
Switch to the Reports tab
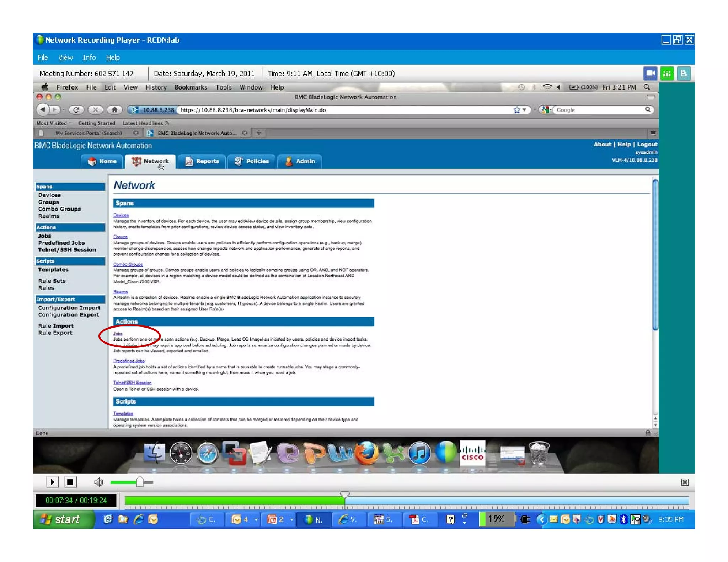202,161
